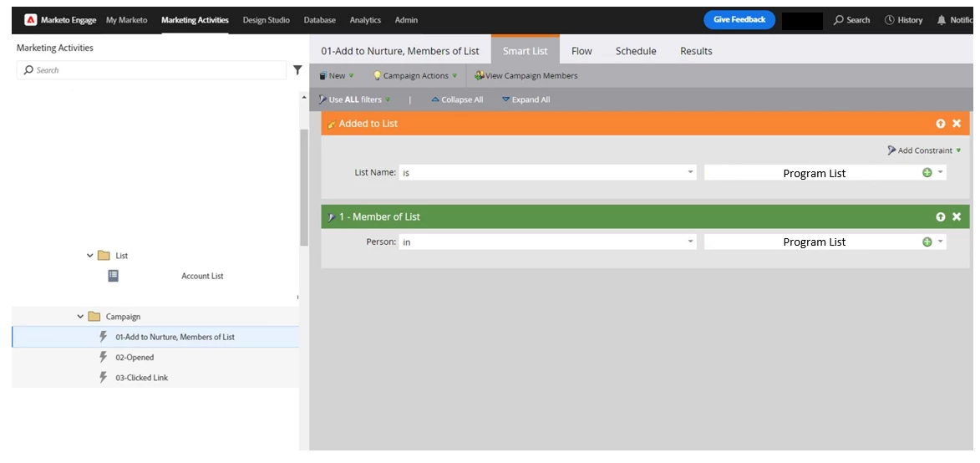The image size is (980, 463).
Task: Delete the Member of List filter
Action: point(957,216)
